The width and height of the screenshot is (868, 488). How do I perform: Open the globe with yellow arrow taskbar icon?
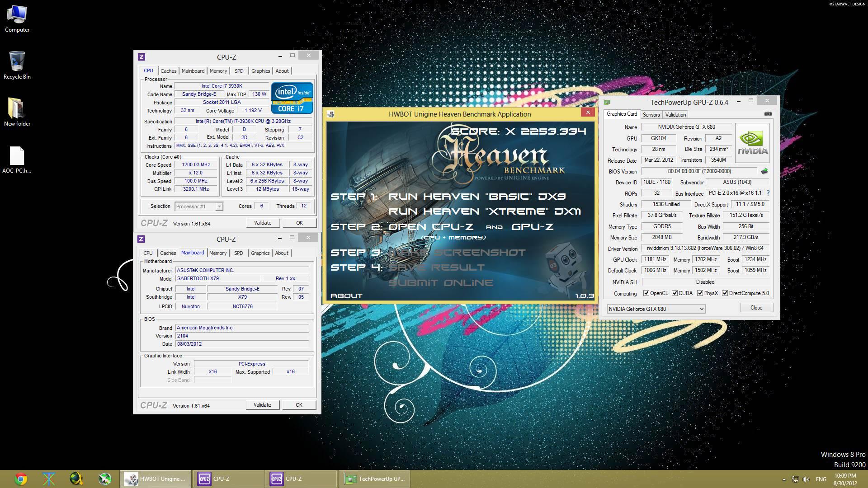(76, 479)
